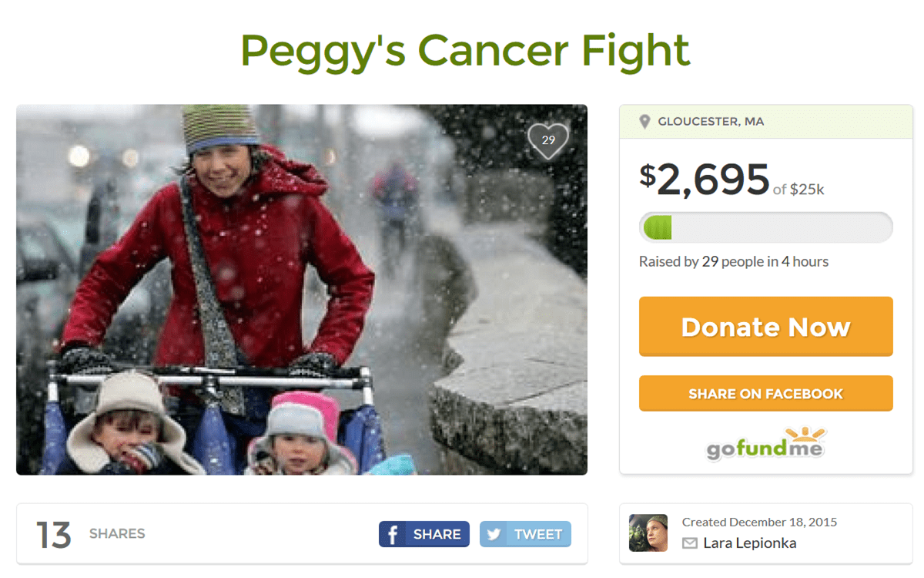Click the Raised by 29 people text
This screenshot has height=578, width=924.
[x=734, y=261]
